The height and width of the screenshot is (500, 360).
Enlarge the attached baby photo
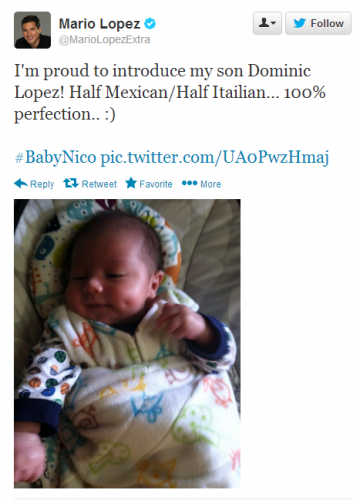(x=127, y=344)
